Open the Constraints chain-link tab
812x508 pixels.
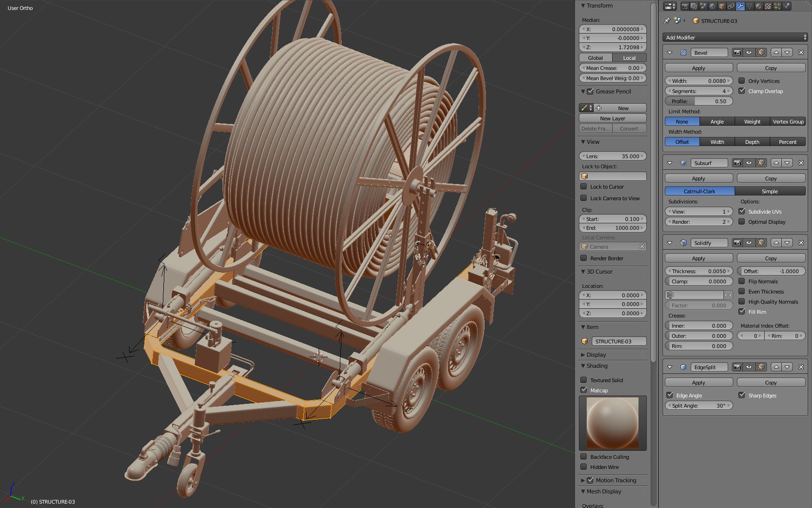731,6
